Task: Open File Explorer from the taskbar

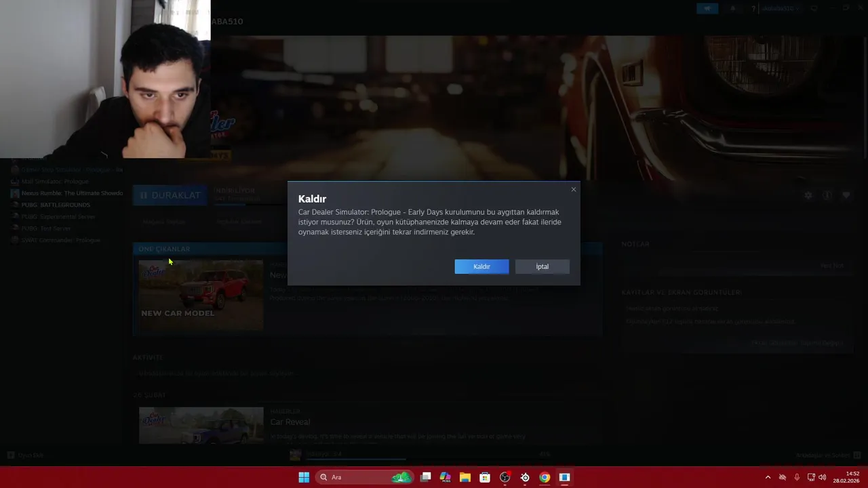Action: pyautogui.click(x=465, y=477)
